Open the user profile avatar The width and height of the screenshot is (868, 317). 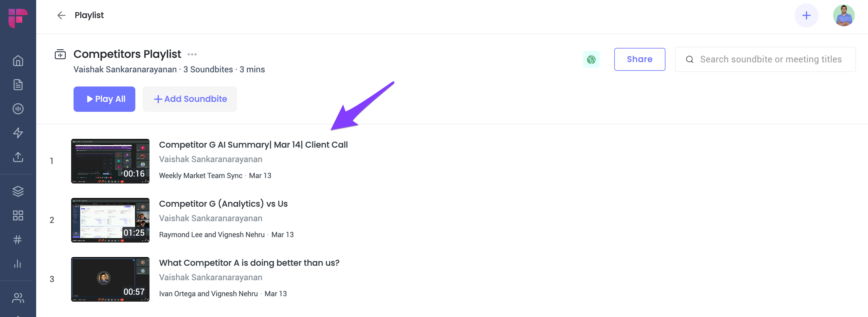point(843,15)
